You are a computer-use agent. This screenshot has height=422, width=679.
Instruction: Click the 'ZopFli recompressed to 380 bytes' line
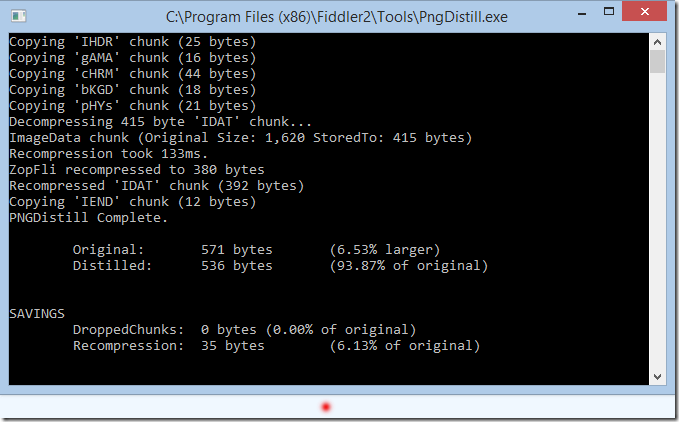136,170
